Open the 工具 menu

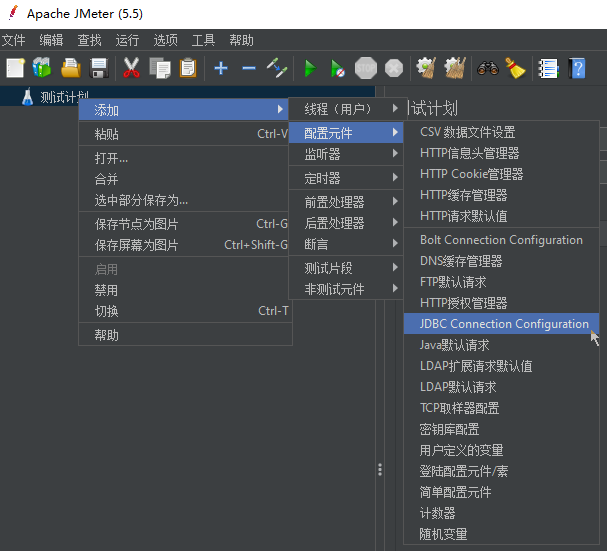pos(203,40)
